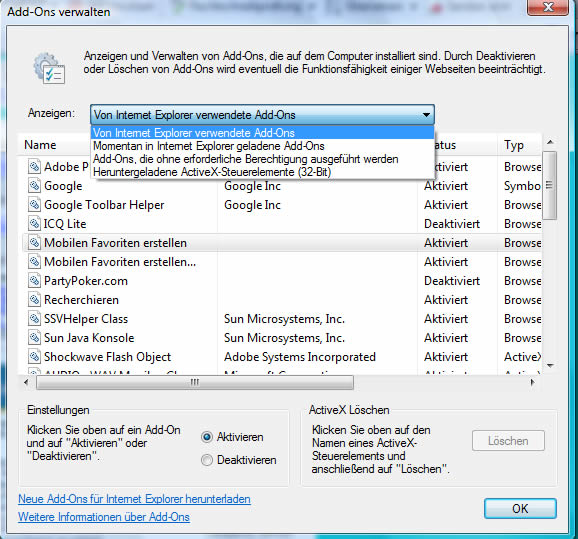Click the OK button

point(520,509)
